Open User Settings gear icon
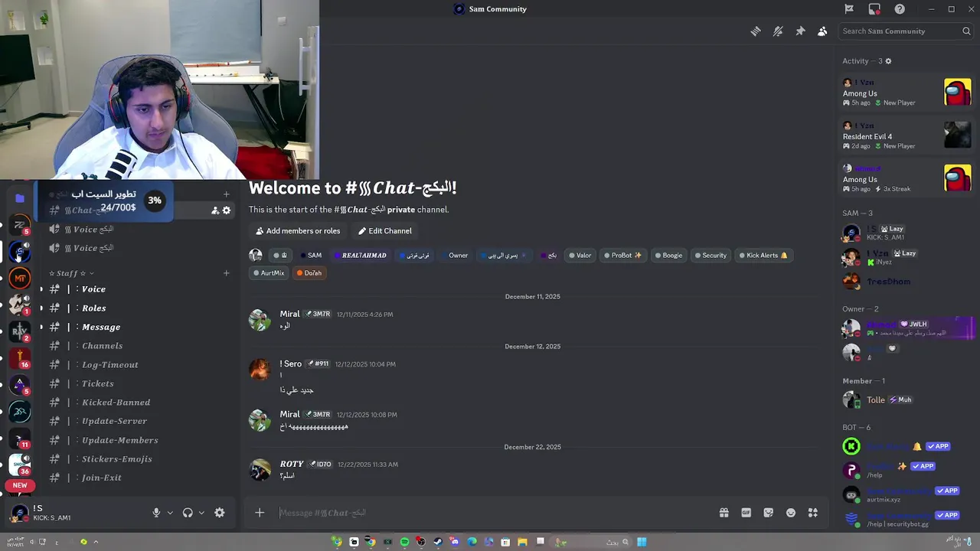Viewport: 980px width, 551px height. [x=220, y=513]
